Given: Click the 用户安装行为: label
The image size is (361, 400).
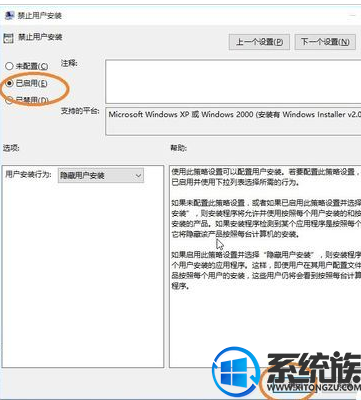Looking at the screenshot, I should tap(29, 175).
